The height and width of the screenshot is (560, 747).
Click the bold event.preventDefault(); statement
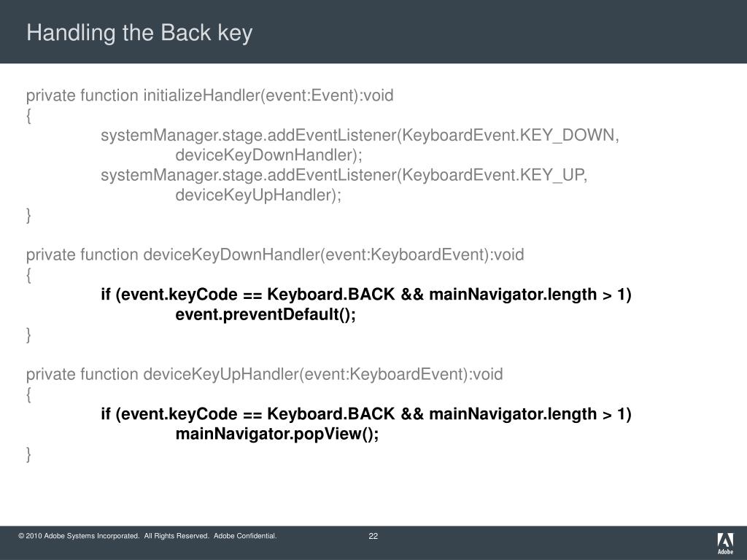click(266, 315)
